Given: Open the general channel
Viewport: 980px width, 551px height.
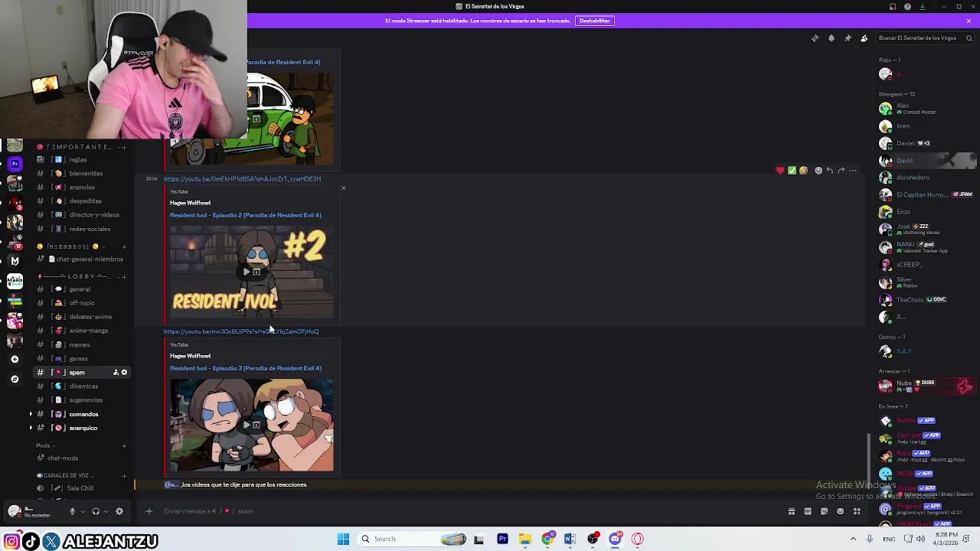Looking at the screenshot, I should point(80,289).
